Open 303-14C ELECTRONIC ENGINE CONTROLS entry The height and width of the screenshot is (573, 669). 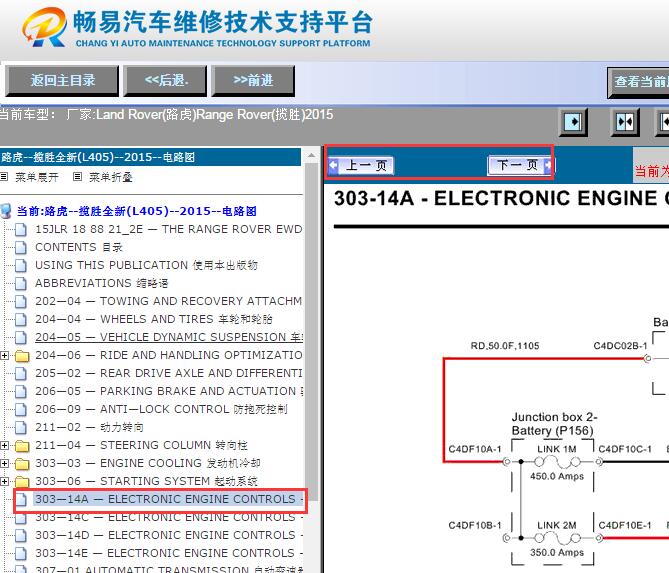click(169, 517)
